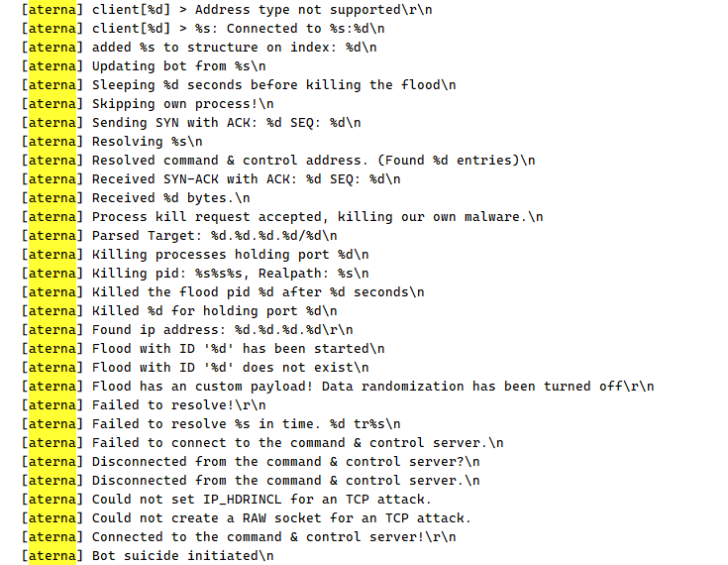Viewport: 728px width, 565px height.
Task: Select the "Resolved command & control address" line
Action: (313, 161)
